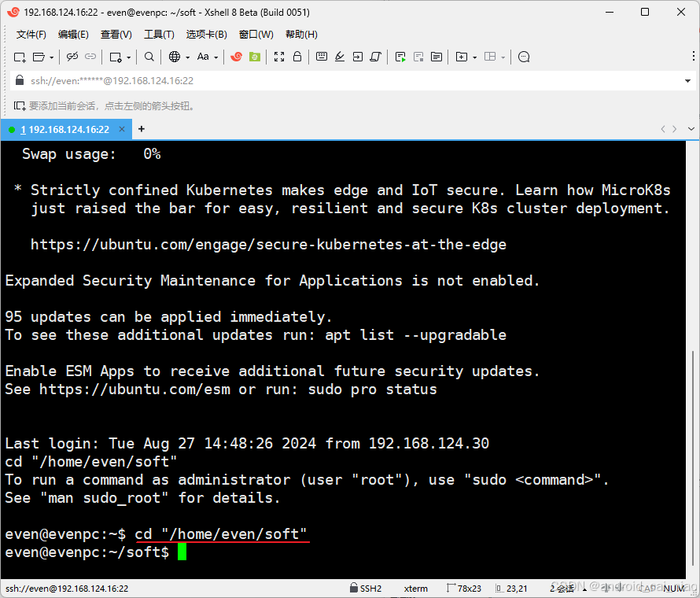
Task: Click the Aa font icon
Action: [203, 57]
